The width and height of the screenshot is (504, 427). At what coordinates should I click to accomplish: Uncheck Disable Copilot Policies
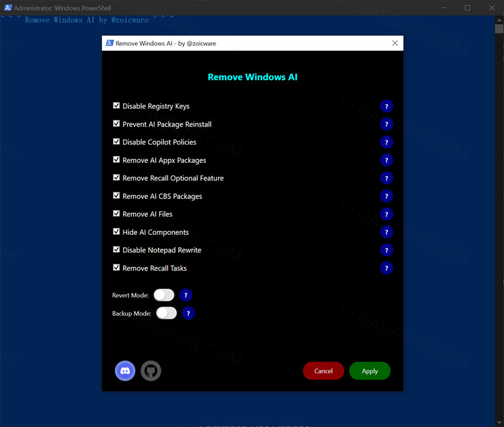[117, 142]
